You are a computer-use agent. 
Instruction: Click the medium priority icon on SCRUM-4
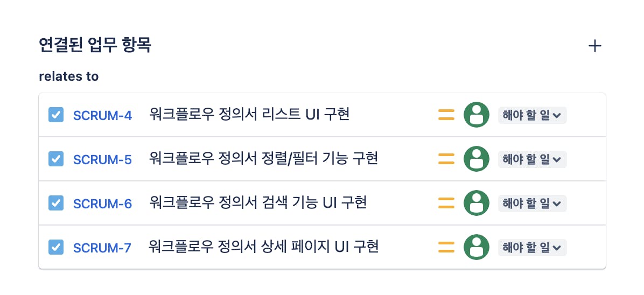(x=446, y=115)
